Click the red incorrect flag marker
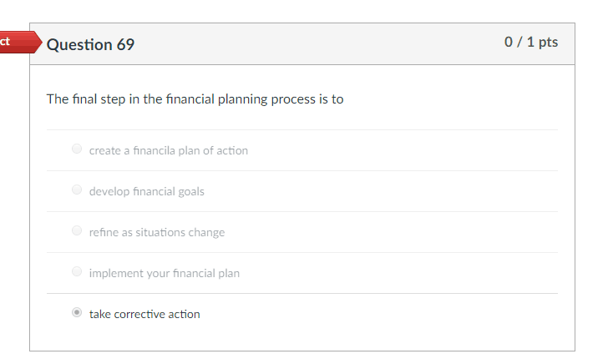Screen dimensions: 613x364 point(17,42)
